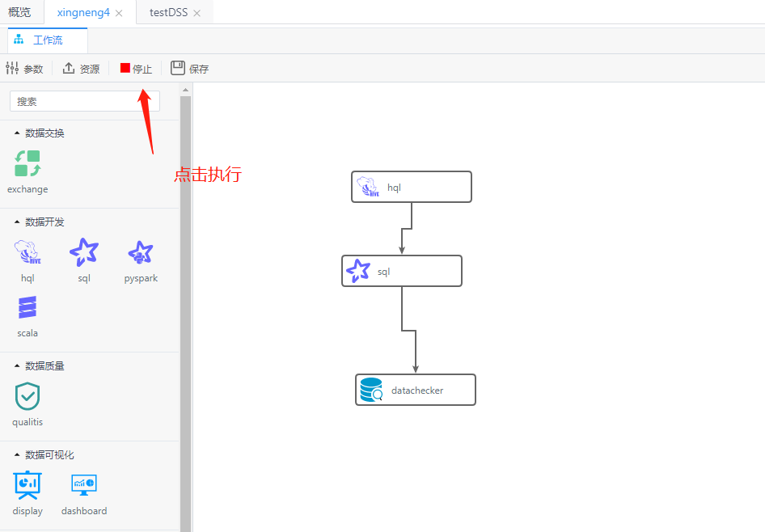Click the 保存 save button
This screenshot has height=532, width=765.
click(x=188, y=68)
